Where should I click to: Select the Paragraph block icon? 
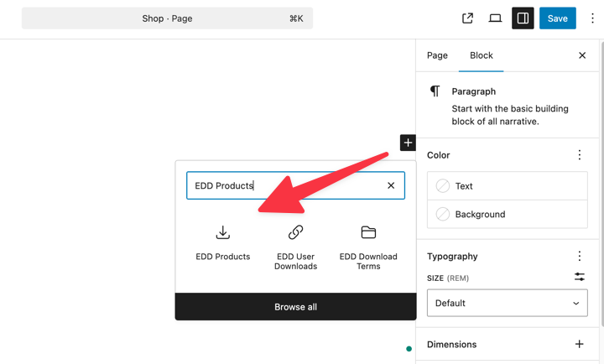[435, 91]
